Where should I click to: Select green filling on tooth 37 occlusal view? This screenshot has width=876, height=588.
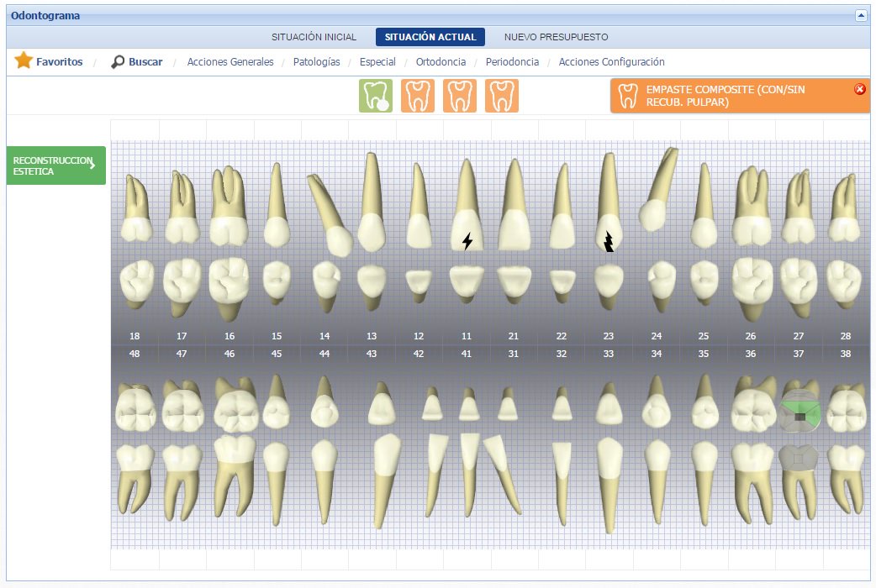coord(800,412)
